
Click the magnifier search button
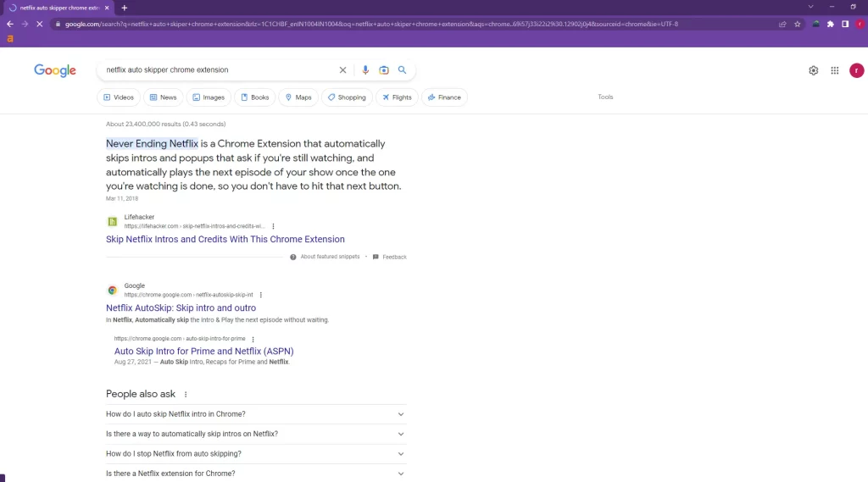(402, 69)
